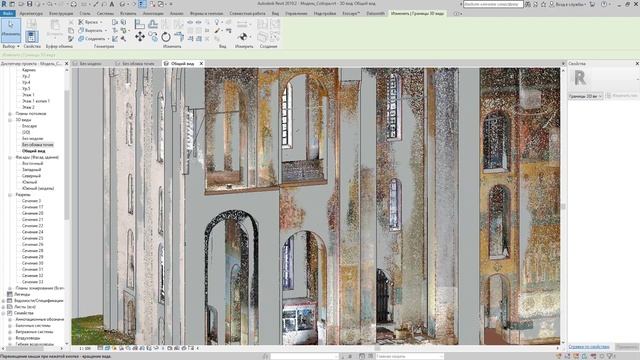
Task: Click the Communication Center icon in title bar
Action: 536,4
